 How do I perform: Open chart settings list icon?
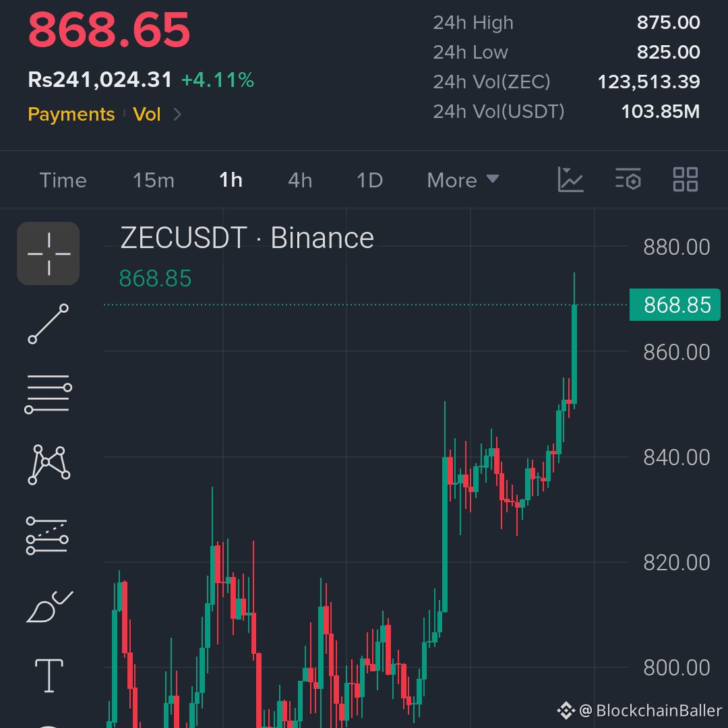628,180
